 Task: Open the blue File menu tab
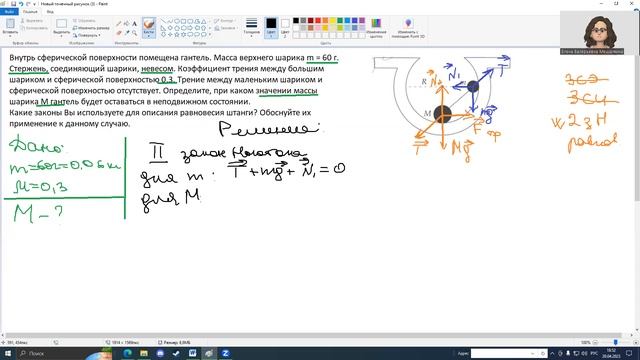pos(9,11)
